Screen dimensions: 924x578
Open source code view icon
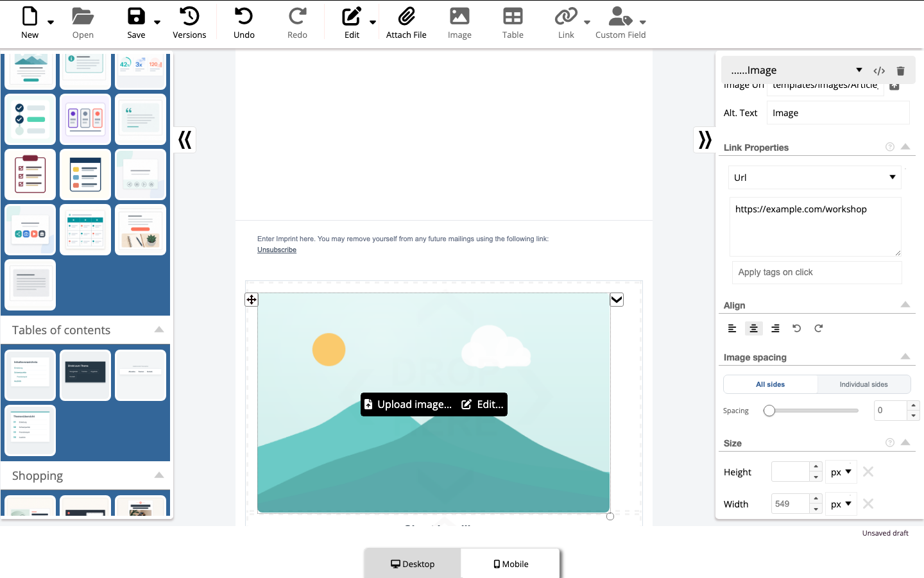click(879, 71)
